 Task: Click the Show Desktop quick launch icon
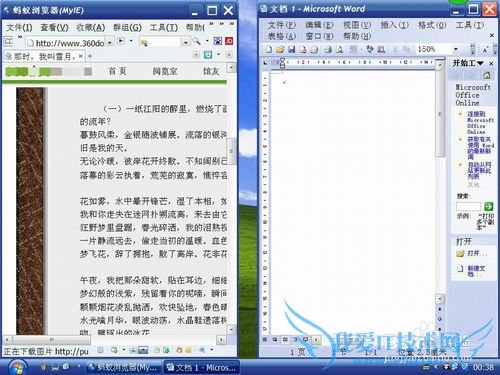click(x=55, y=367)
